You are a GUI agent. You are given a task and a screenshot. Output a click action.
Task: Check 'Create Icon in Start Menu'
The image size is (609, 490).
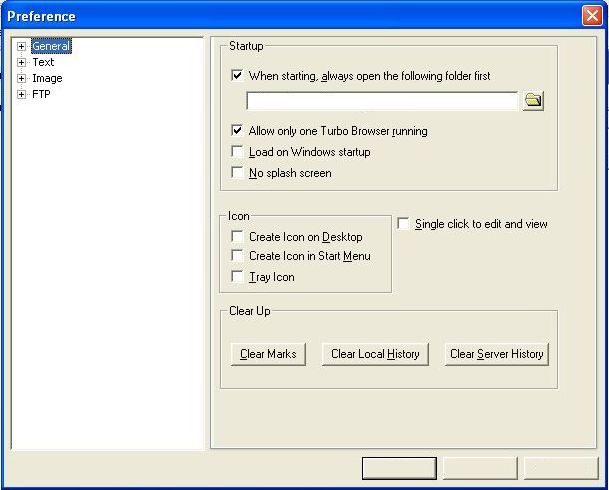click(x=237, y=255)
